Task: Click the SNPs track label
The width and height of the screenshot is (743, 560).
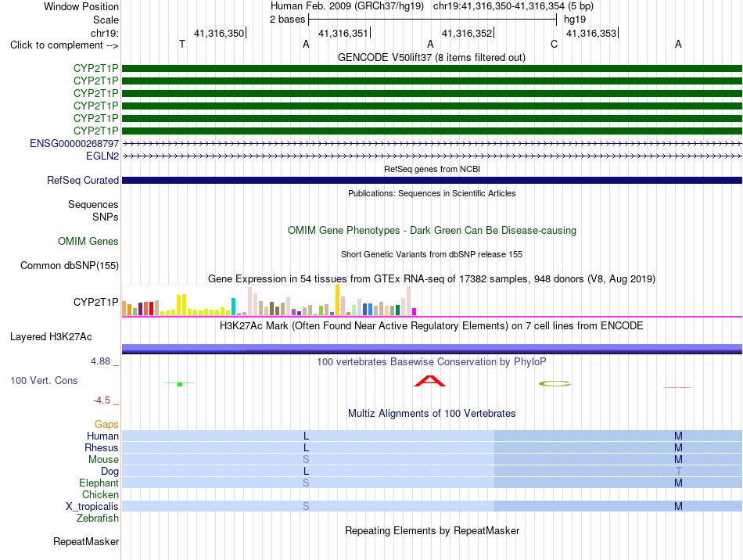Action: 106,217
